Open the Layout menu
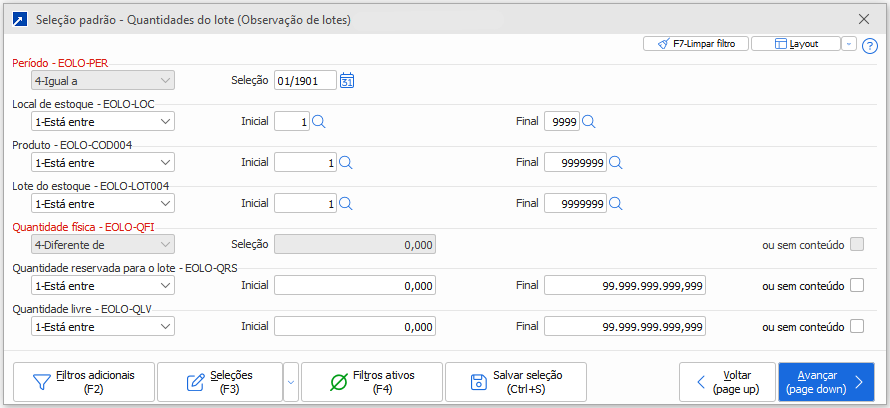 (x=795, y=44)
